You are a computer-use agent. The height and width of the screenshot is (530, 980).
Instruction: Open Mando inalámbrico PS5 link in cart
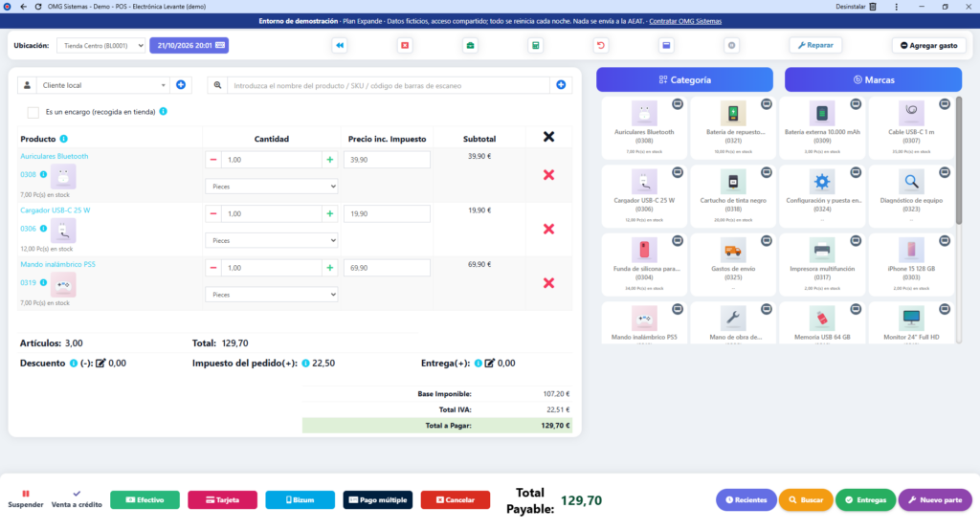tap(57, 264)
